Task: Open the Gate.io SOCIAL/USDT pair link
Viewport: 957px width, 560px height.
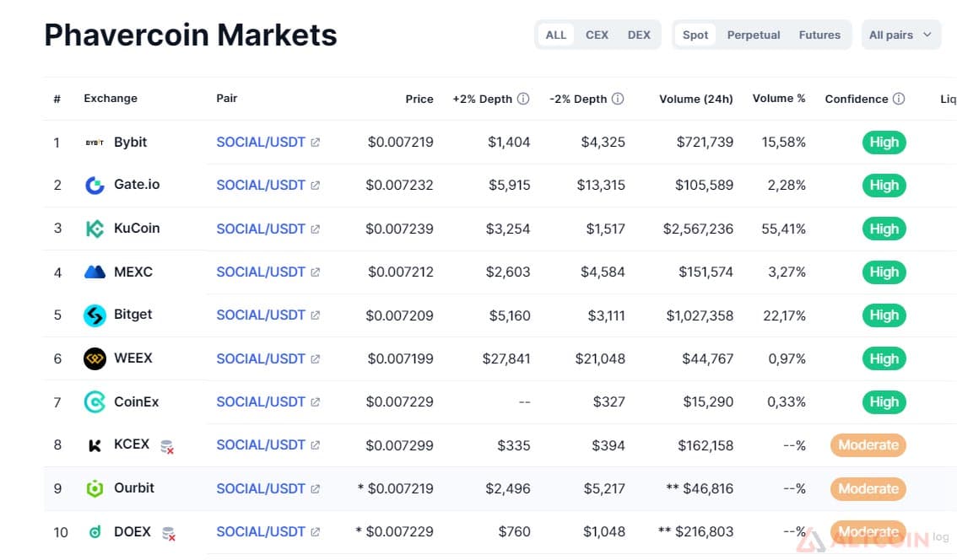Action: tap(261, 185)
